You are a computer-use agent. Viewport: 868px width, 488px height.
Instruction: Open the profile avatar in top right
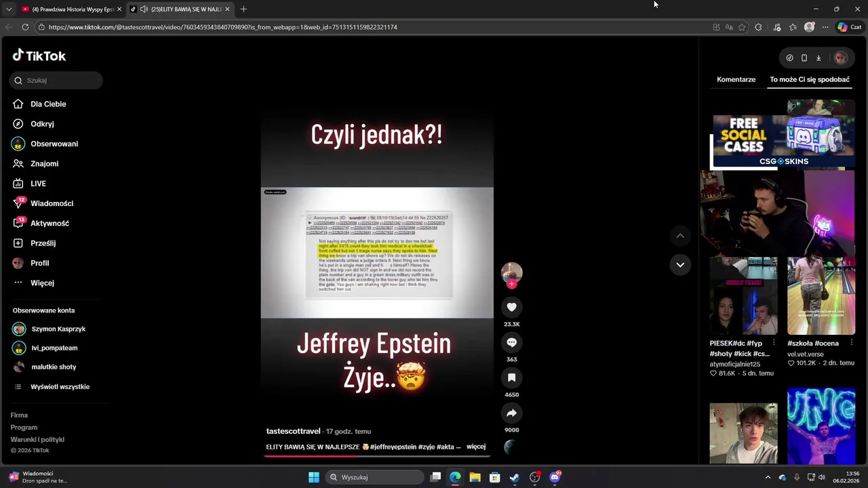[x=840, y=58]
